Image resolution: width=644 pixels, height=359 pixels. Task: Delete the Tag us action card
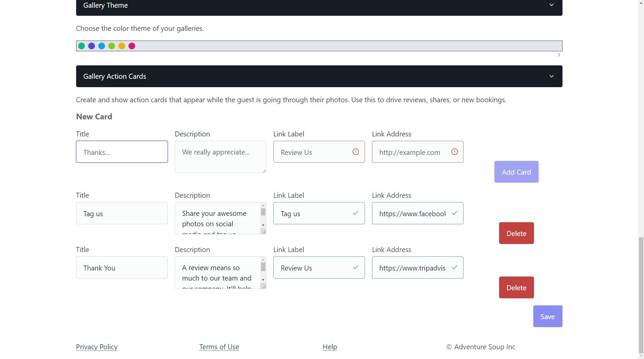pyautogui.click(x=516, y=233)
